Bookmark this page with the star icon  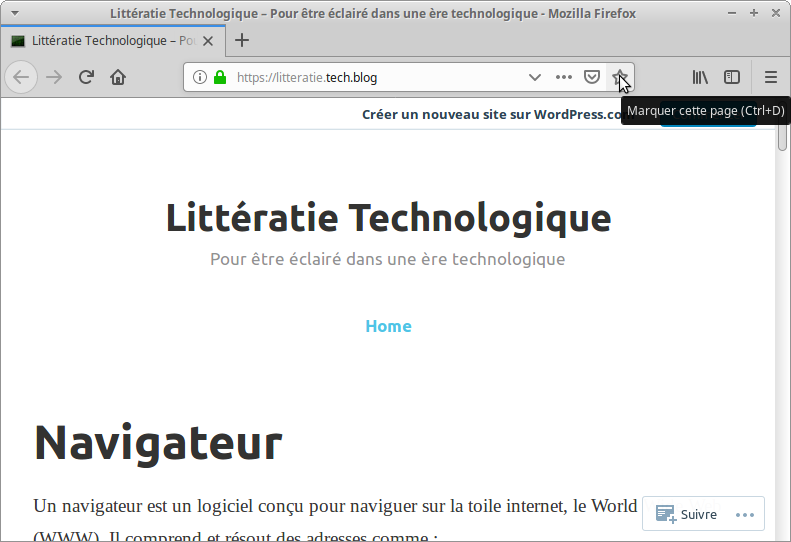tap(620, 77)
